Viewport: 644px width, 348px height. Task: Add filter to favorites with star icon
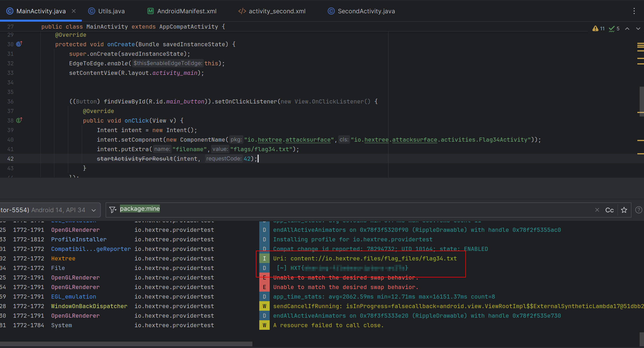(x=624, y=210)
